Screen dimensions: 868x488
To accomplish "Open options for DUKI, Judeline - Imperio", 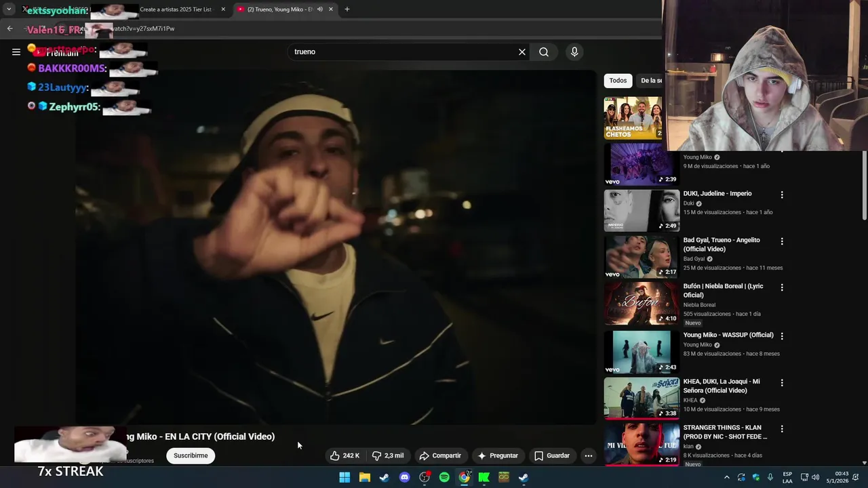I will (782, 195).
